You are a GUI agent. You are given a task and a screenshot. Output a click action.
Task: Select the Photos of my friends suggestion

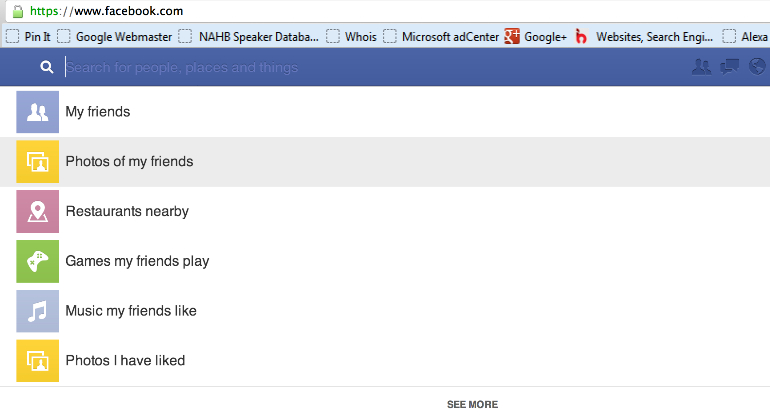coord(129,162)
